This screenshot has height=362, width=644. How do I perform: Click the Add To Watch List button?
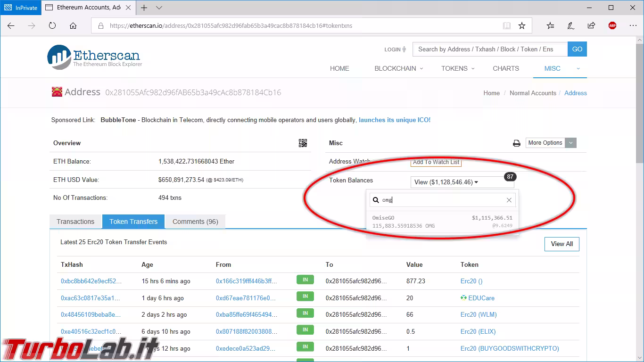point(436,162)
